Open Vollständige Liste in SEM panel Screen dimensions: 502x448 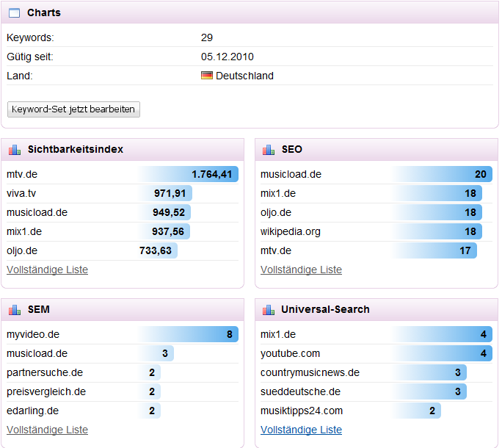tap(47, 430)
